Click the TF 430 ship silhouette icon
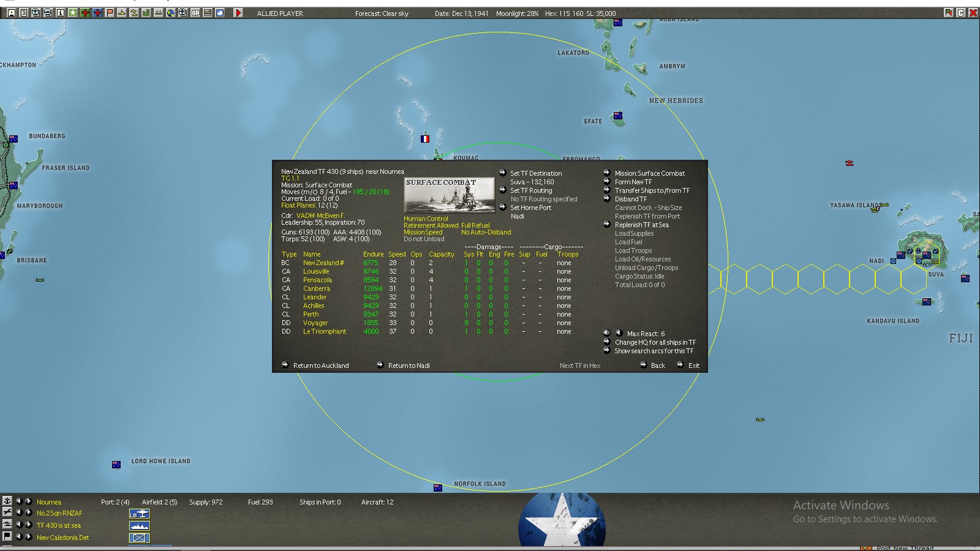Viewport: 980px width, 551px height. point(140,525)
